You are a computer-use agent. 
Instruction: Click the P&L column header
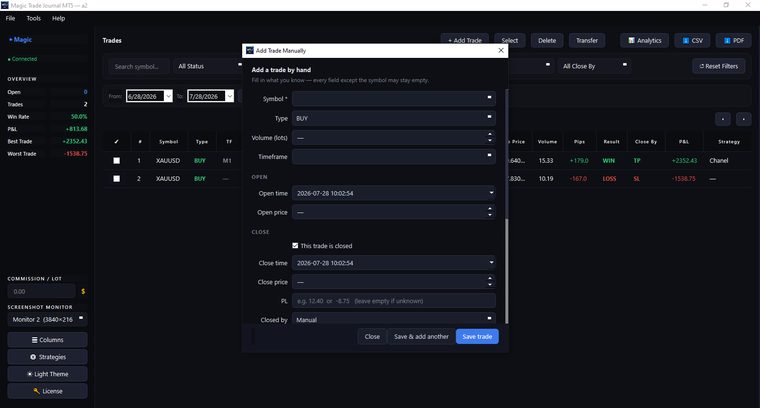click(684, 142)
